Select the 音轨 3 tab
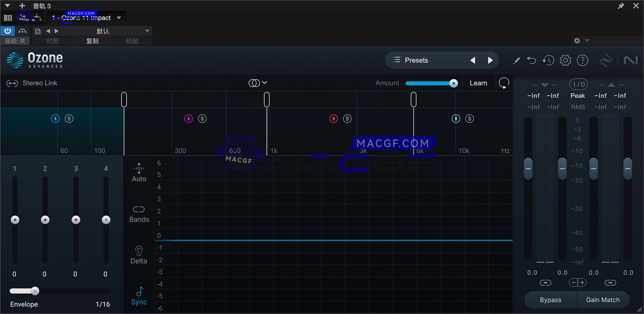 (42, 6)
